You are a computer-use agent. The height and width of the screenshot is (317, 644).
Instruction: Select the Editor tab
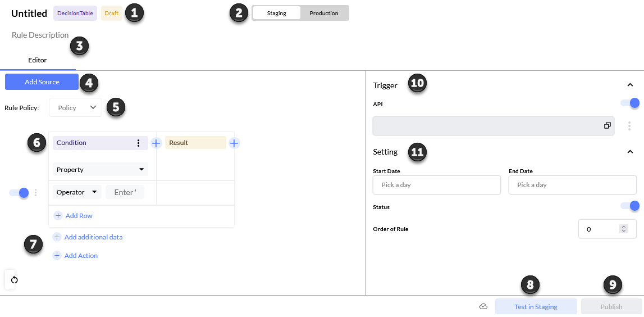(37, 60)
